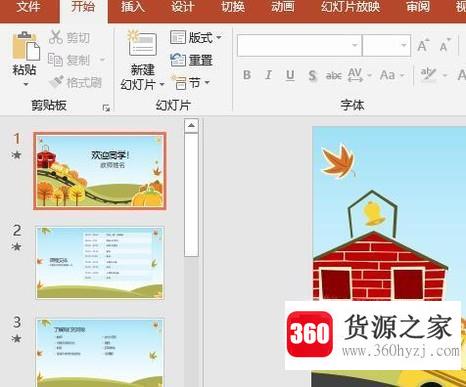Click the animation star under slide 3
The height and width of the screenshot is (387, 466).
pos(16,339)
